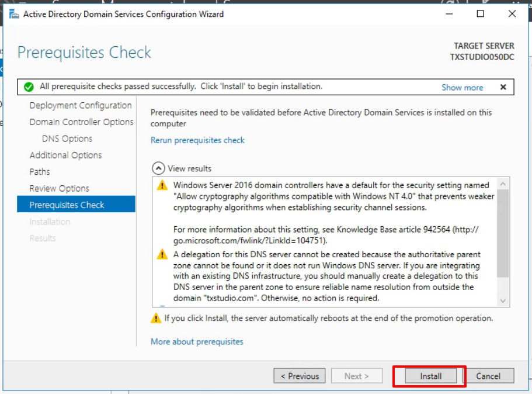Image resolution: width=532 pixels, height=394 pixels.
Task: Select Prerequisites Check step
Action: 76,204
